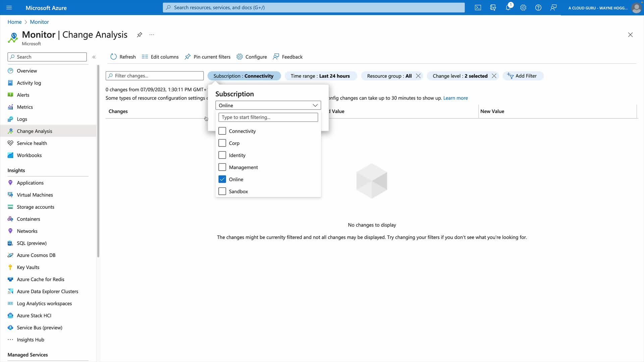Screen dimensions: 644x362
Task: Open the Configure gear option
Action: pyautogui.click(x=252, y=57)
